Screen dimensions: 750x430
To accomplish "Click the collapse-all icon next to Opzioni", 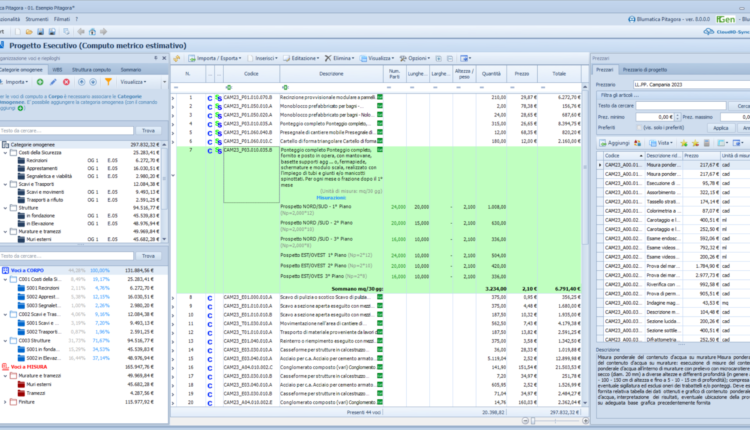I will click(450, 58).
